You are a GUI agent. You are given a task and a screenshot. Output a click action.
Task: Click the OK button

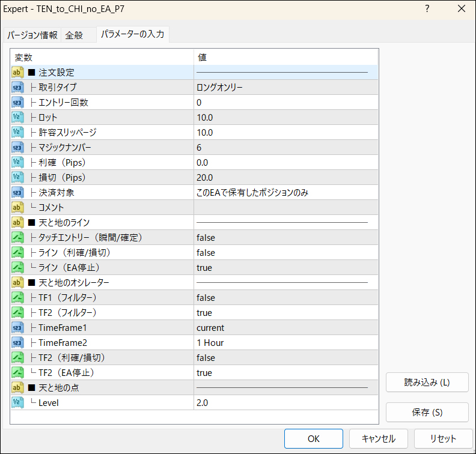click(314, 438)
